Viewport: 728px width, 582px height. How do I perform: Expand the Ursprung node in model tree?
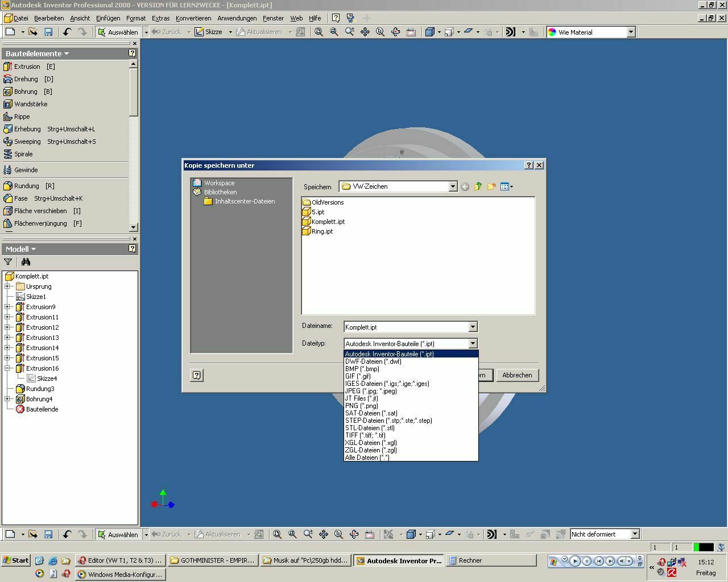coord(8,286)
